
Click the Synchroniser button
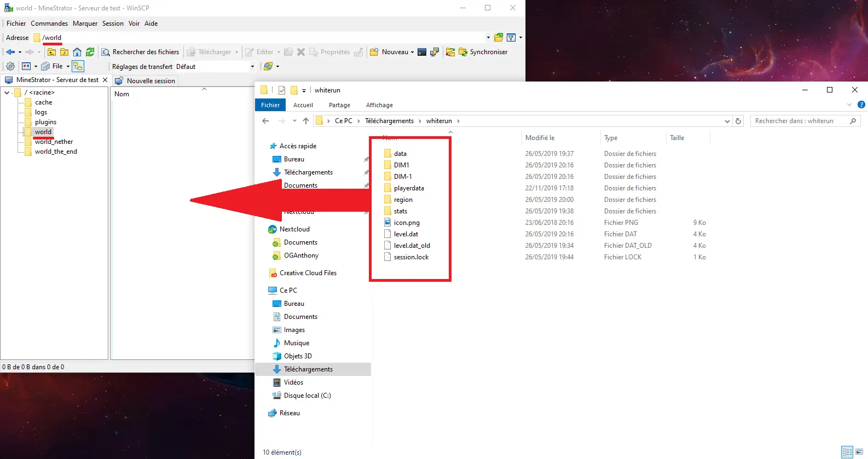[x=483, y=52]
